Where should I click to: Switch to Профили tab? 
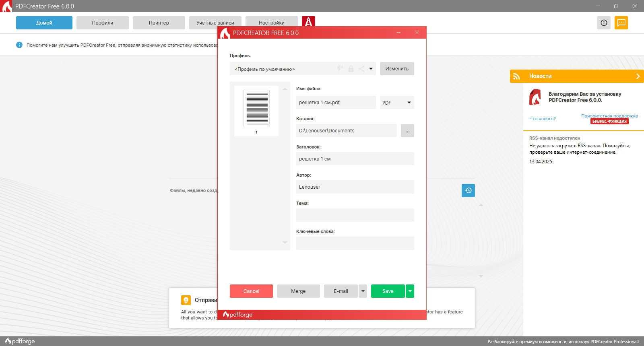click(103, 23)
